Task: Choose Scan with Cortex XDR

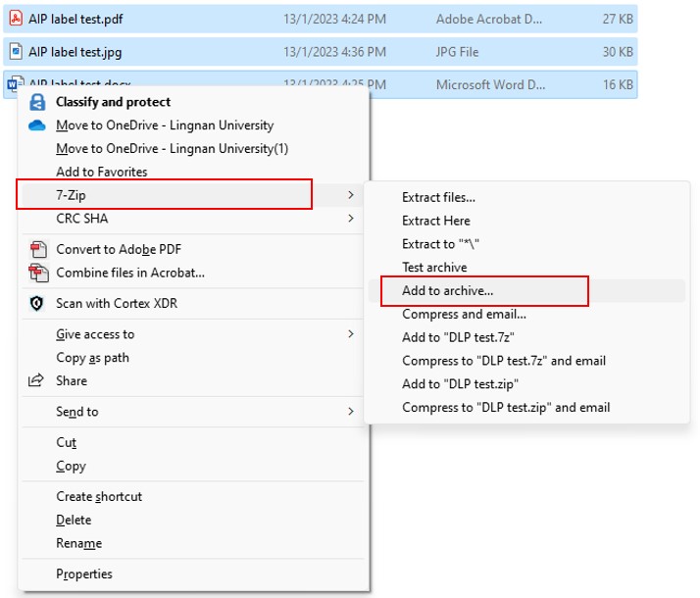Action: (117, 304)
